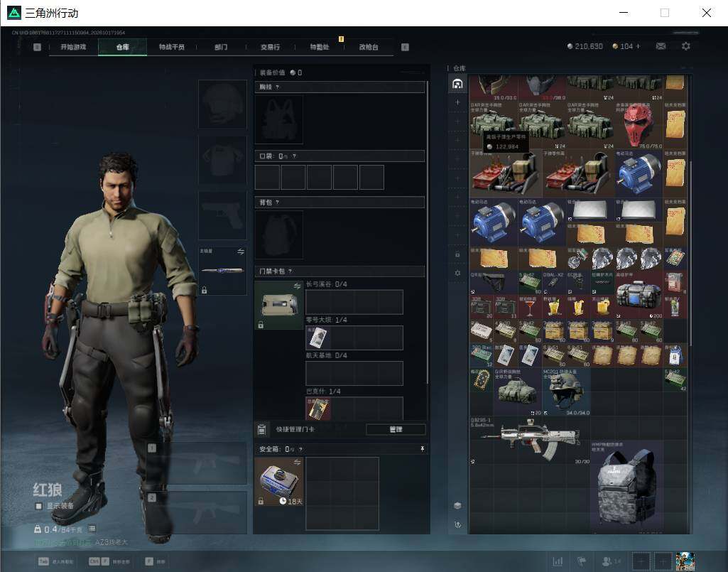This screenshot has width=728, height=572.
Task: Toggle the 显示装备 checkbox
Action: tap(38, 506)
